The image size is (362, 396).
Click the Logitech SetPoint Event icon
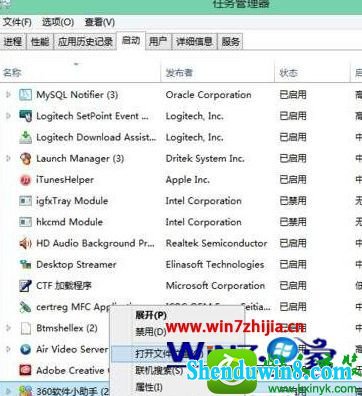tap(25, 116)
